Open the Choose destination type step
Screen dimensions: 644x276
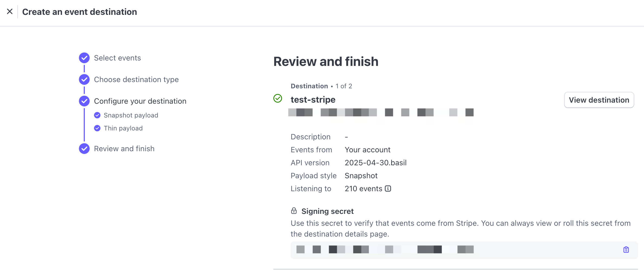tap(136, 80)
